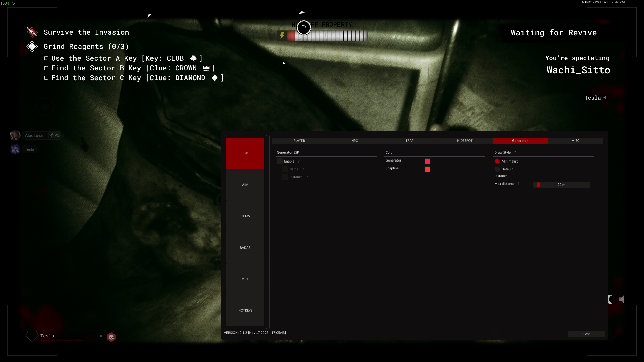Select the Default draw style
Image resolution: width=644 pixels, height=362 pixels.
tap(497, 169)
